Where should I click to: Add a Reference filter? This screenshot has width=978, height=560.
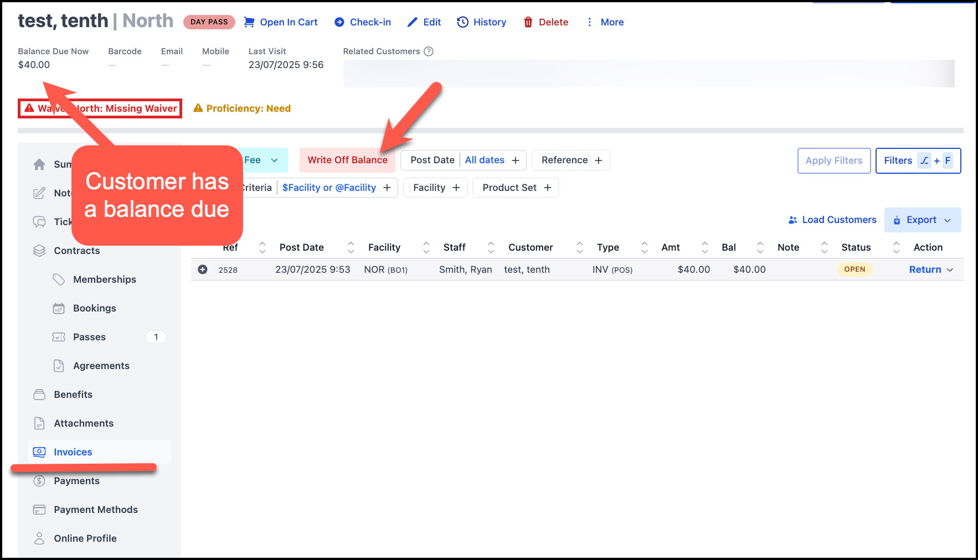[571, 160]
